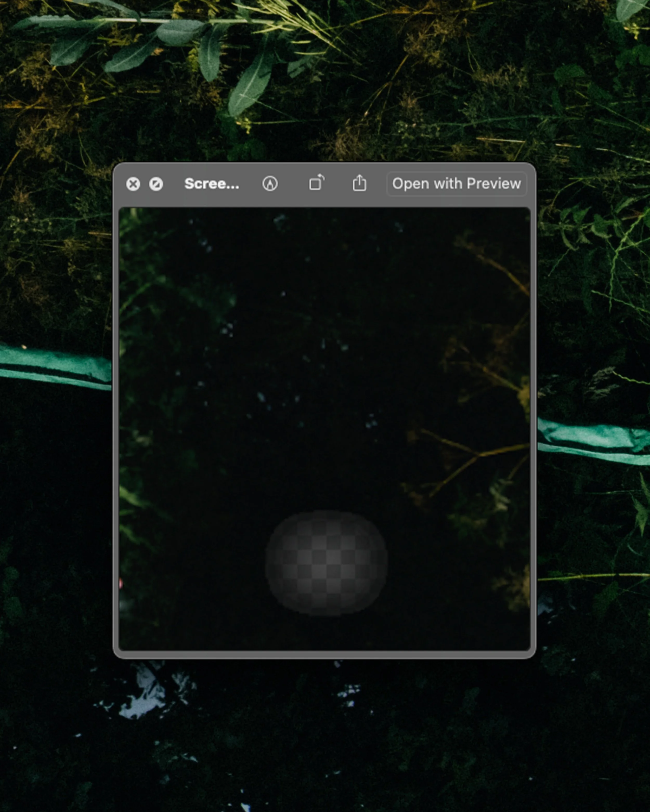Image resolution: width=650 pixels, height=812 pixels.
Task: Open Markup tool with pen-tip icon
Action: [x=270, y=184]
